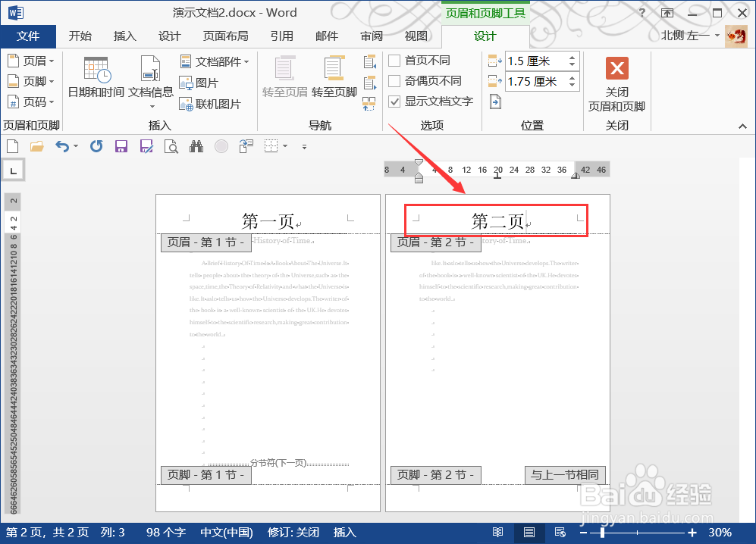Viewport: 756px width, 544px height.
Task: Click 转至页脚 to jump to footer
Action: (x=334, y=76)
